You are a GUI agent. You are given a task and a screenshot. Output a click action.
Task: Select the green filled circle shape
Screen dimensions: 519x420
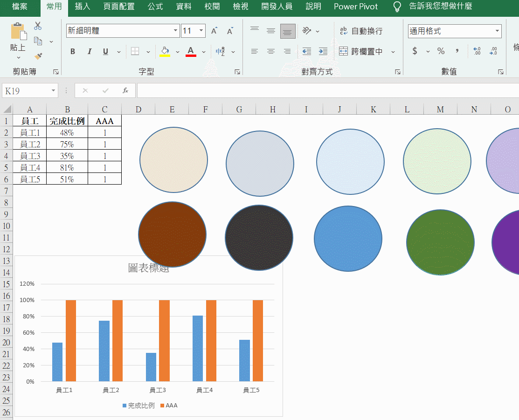pyautogui.click(x=440, y=242)
